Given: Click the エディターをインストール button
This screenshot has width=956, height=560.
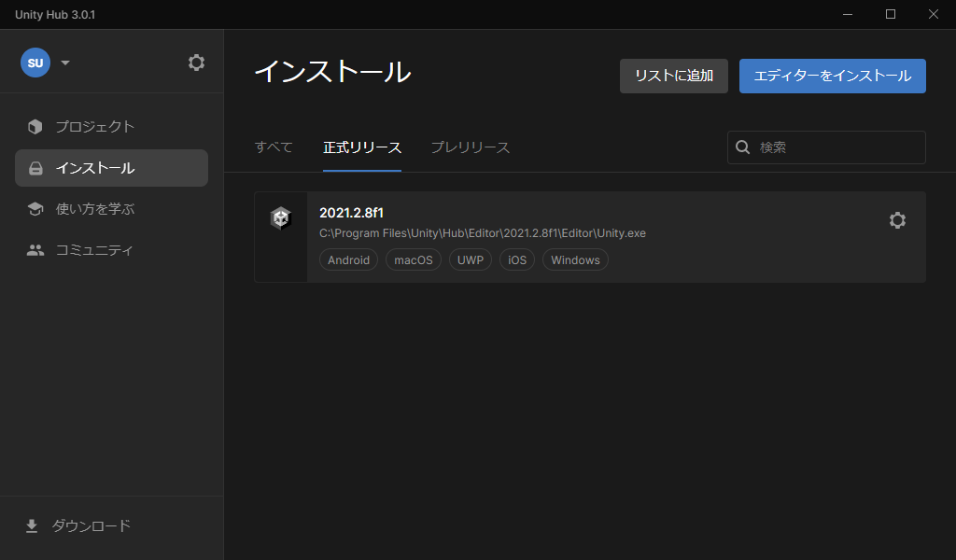Looking at the screenshot, I should pos(832,77).
